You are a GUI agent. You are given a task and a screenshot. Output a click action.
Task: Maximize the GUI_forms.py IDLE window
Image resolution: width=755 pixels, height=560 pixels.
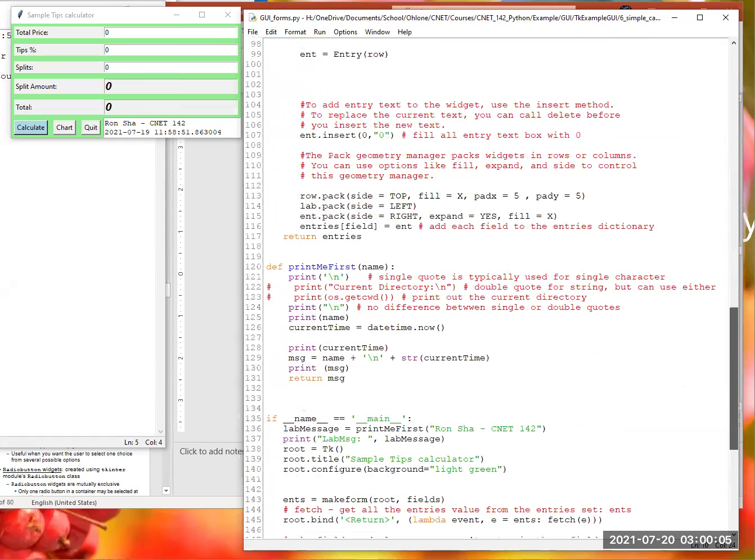(x=700, y=18)
